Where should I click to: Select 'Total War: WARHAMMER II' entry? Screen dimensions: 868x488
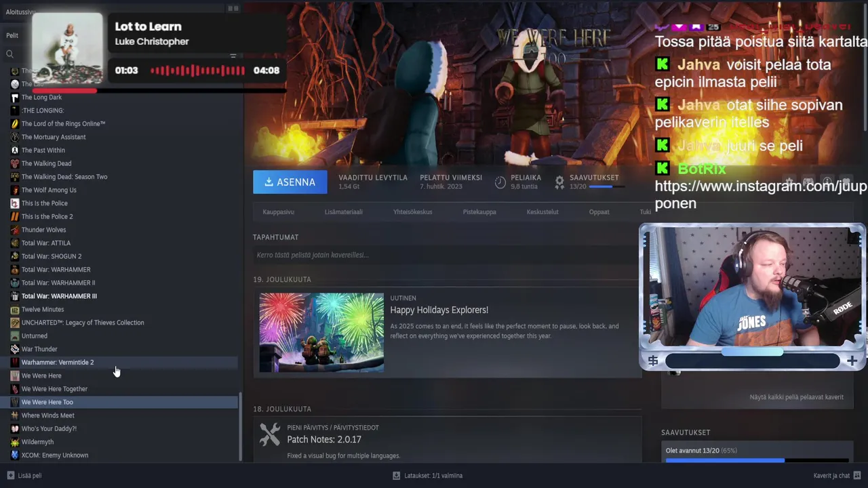[x=58, y=283]
